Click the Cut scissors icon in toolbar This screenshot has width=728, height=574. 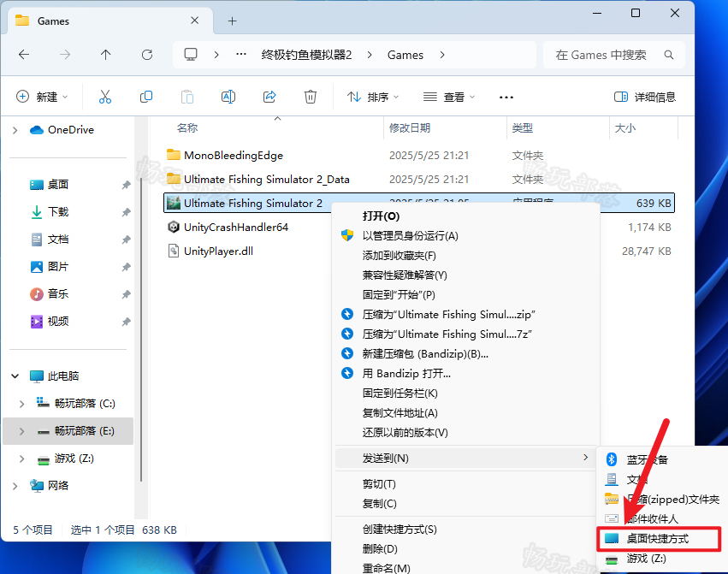point(105,97)
